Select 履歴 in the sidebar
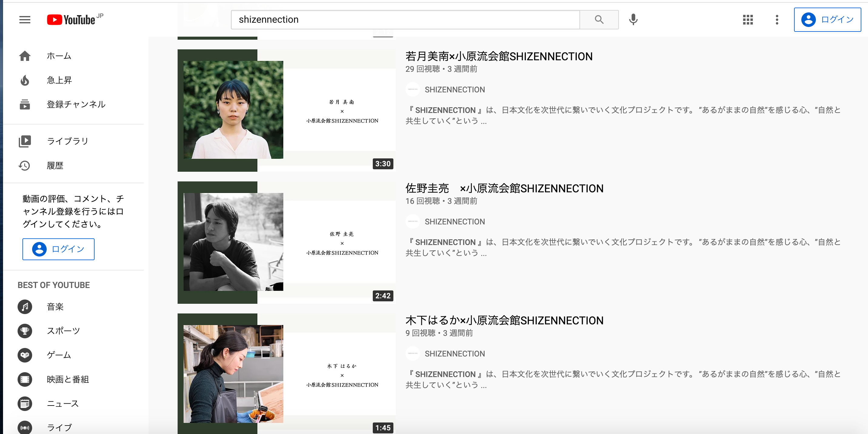The height and width of the screenshot is (434, 868). coord(73,165)
